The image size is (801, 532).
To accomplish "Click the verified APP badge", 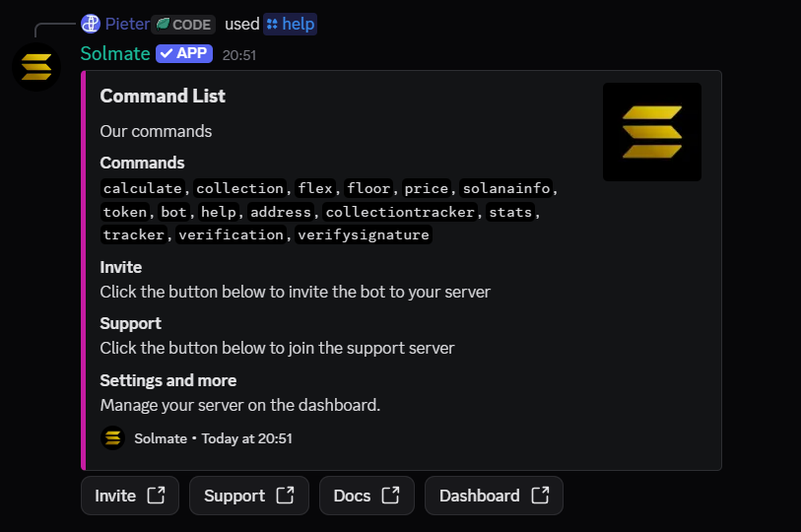I will coord(184,53).
